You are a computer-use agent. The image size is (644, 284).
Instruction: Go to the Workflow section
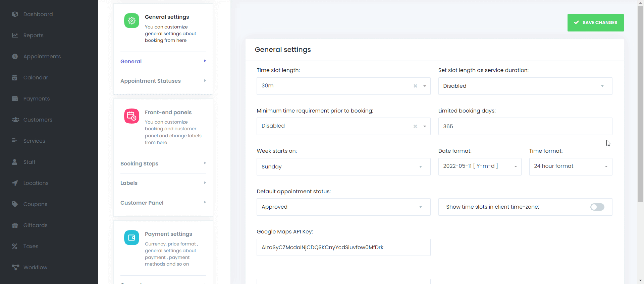tap(35, 267)
